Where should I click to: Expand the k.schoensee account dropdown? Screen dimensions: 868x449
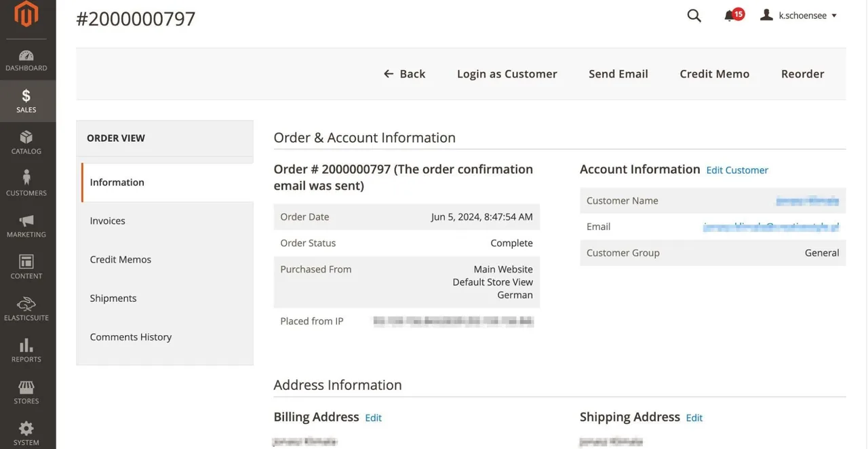click(x=799, y=16)
